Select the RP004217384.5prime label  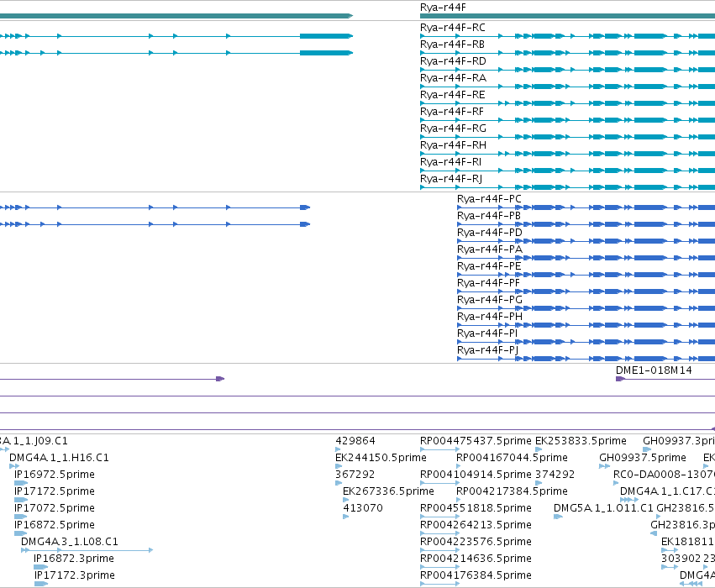click(x=512, y=491)
